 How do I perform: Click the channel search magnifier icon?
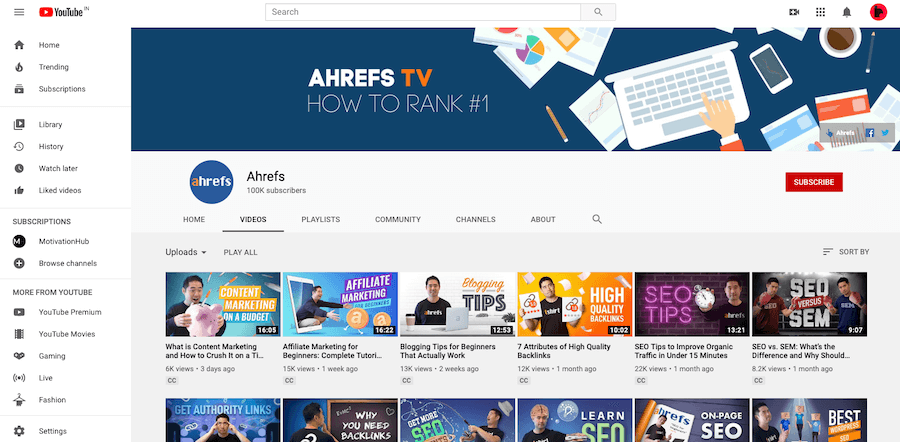pos(597,219)
